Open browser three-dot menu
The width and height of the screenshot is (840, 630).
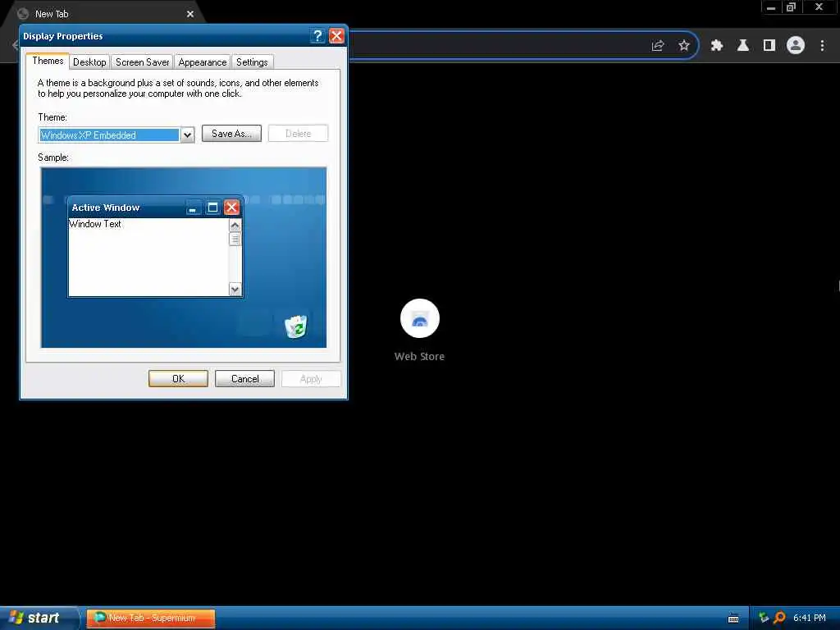click(822, 46)
